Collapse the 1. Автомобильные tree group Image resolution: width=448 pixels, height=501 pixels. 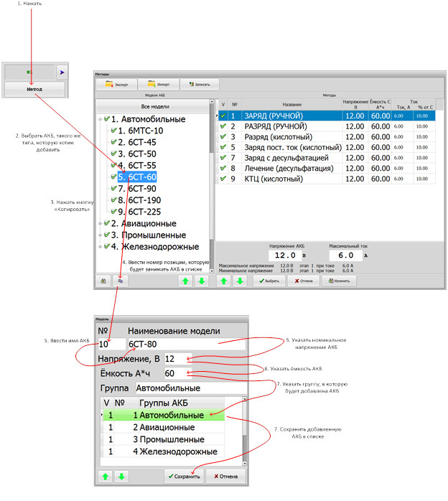coord(98,119)
